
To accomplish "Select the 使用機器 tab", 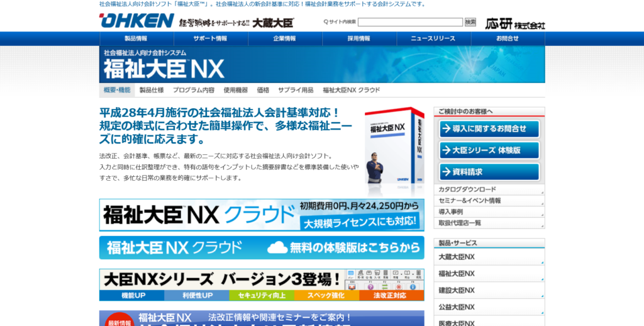I will pos(236,90).
